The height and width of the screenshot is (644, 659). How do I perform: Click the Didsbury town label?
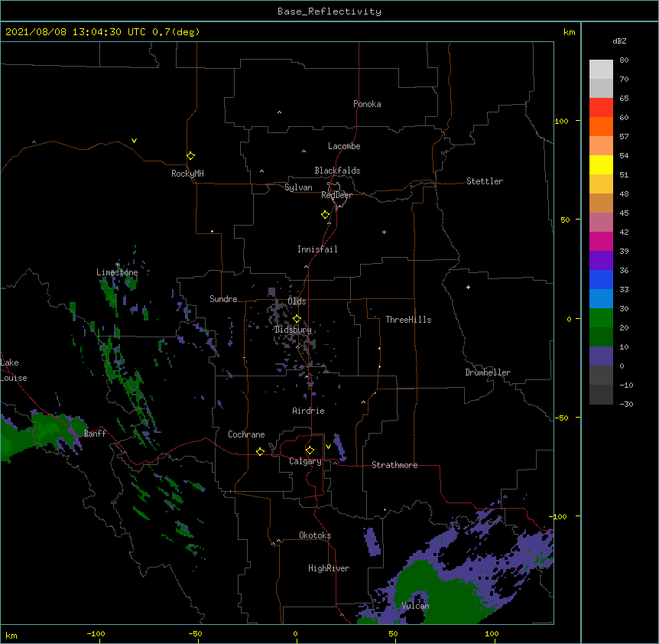click(294, 330)
